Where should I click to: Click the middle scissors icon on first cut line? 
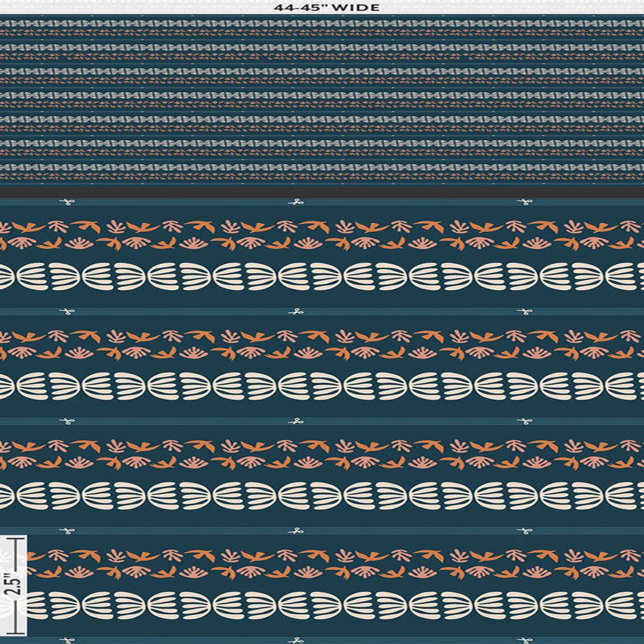click(295, 202)
